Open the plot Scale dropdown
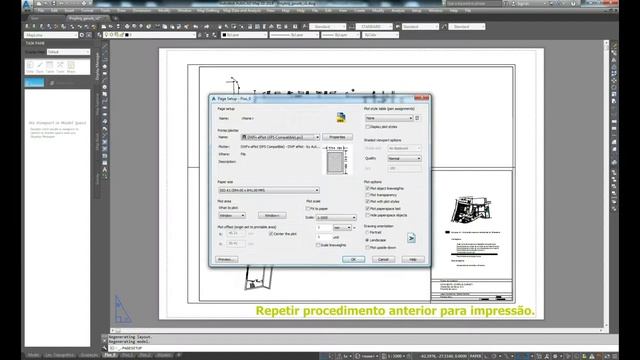The width and height of the screenshot is (640, 360). [336, 218]
